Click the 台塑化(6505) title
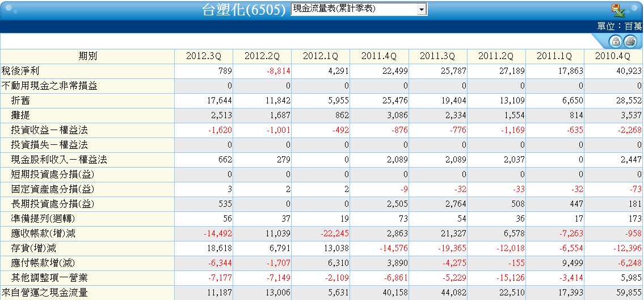The width and height of the screenshot is (644, 300). [244, 10]
